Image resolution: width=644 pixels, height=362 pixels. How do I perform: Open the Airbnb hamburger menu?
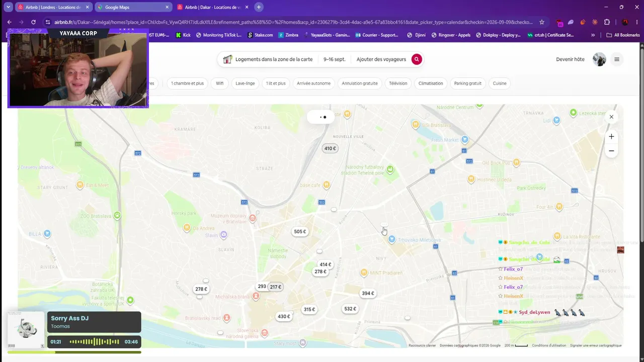617,59
